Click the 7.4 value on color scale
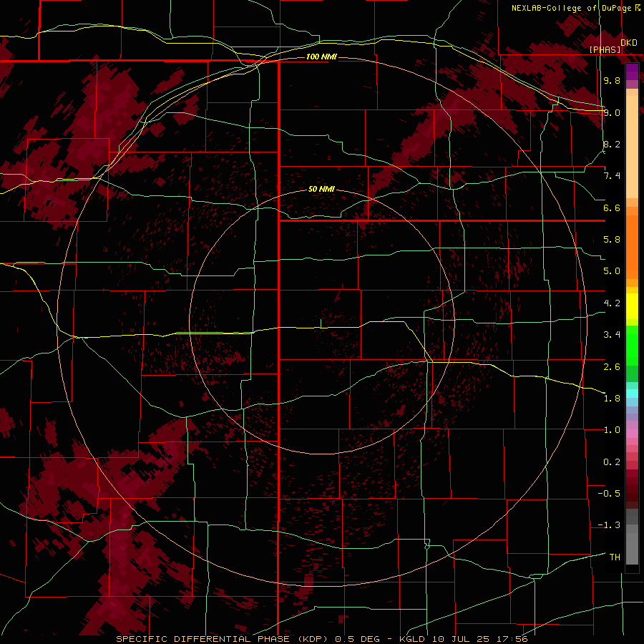Image resolution: width=644 pixels, height=644 pixels. [x=612, y=176]
